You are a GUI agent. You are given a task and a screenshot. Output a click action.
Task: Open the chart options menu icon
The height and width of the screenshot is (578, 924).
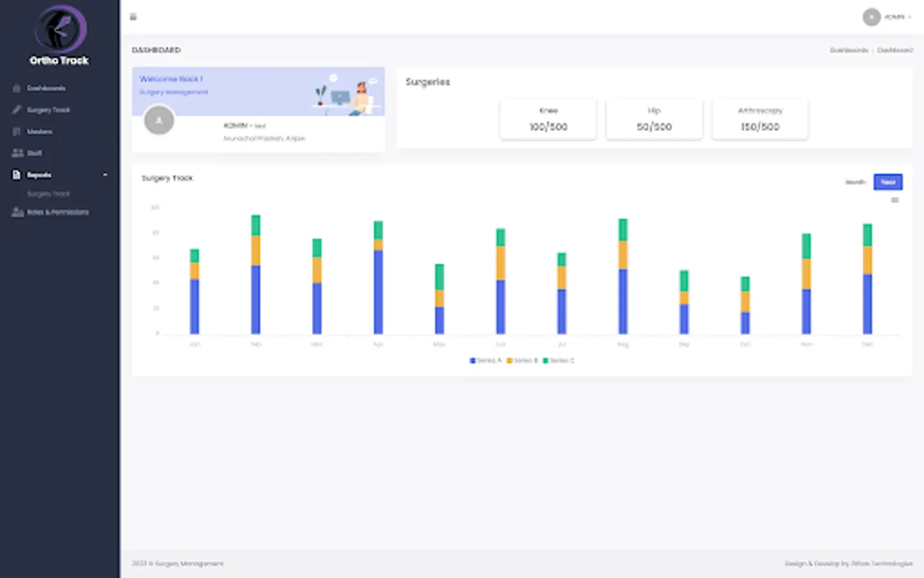click(894, 200)
